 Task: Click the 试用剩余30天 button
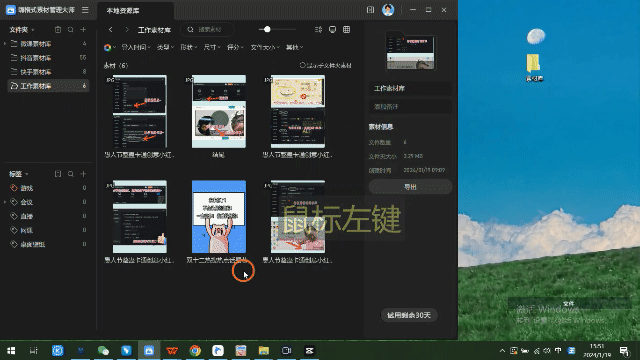point(409,315)
